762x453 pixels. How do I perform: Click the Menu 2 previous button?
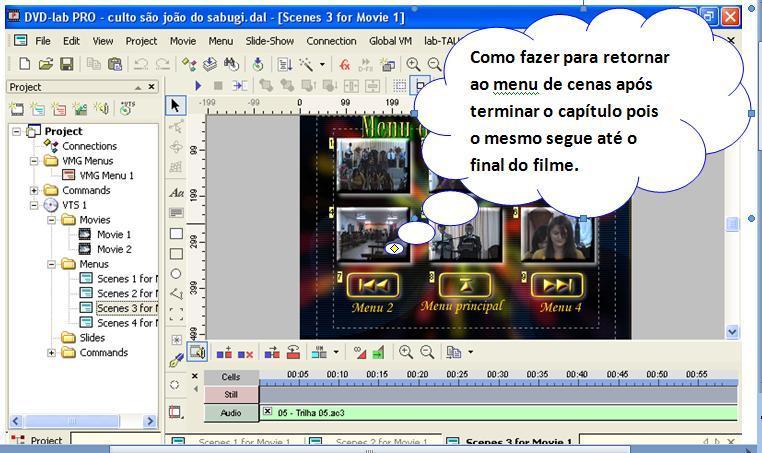(373, 285)
